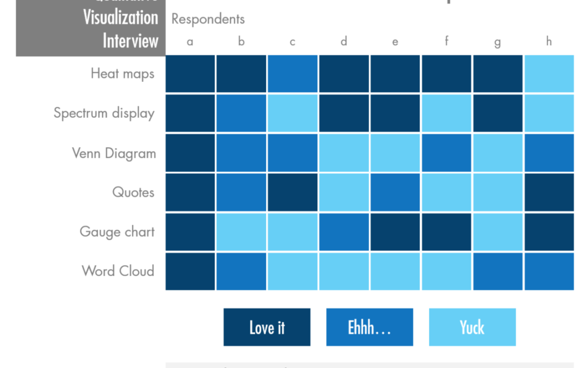Click the Visualization Interview title box
588x368 pixels.
91,28
